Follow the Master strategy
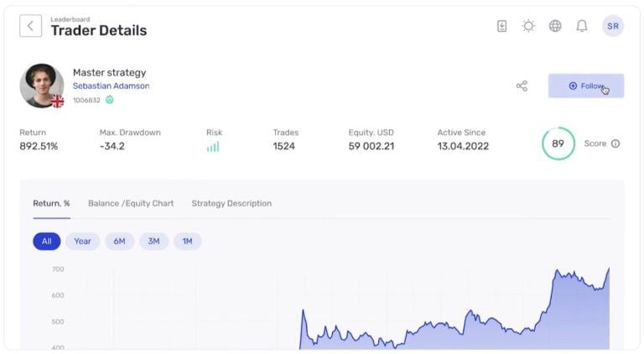This screenshot has width=644, height=354. click(585, 86)
